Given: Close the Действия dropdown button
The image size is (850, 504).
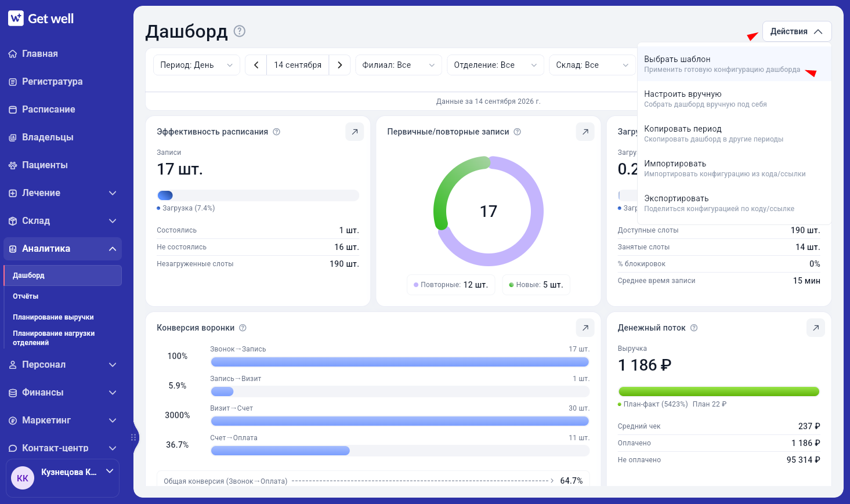Looking at the screenshot, I should coord(797,31).
